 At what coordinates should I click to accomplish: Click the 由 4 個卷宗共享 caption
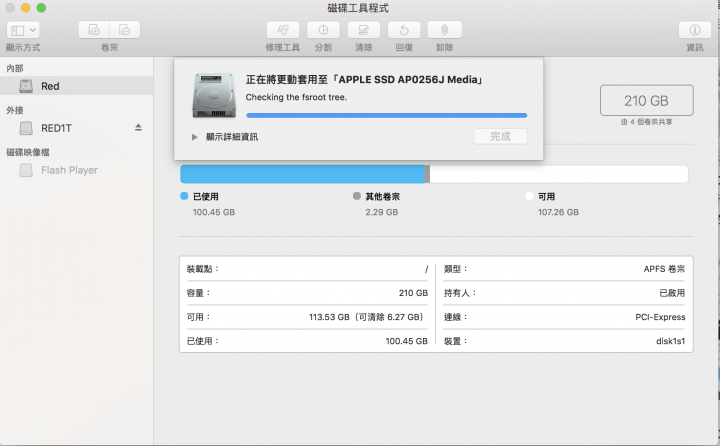pos(647,122)
